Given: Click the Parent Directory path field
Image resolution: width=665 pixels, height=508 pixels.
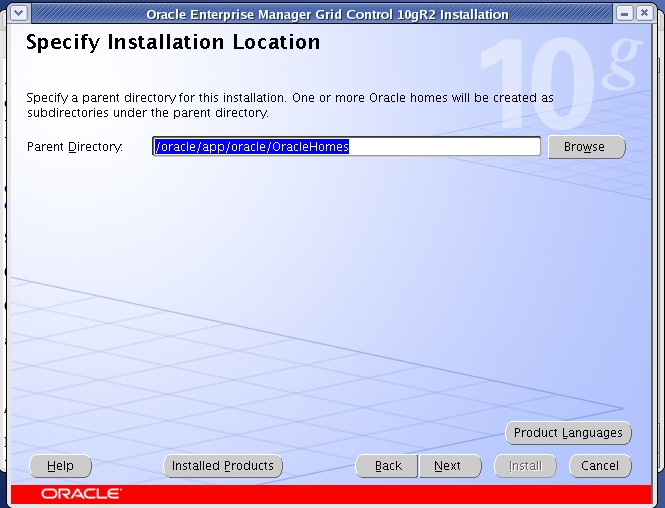Looking at the screenshot, I should coord(346,146).
